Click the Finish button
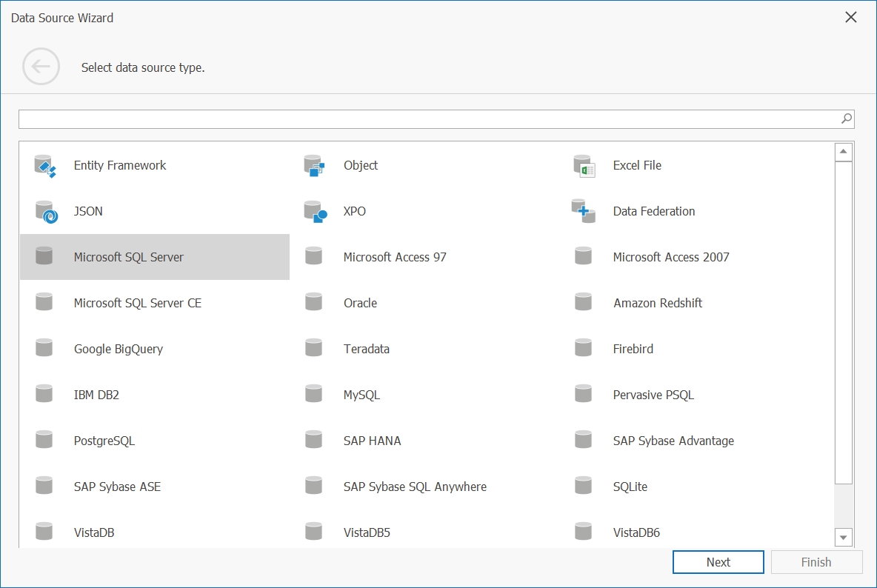 pyautogui.click(x=816, y=562)
